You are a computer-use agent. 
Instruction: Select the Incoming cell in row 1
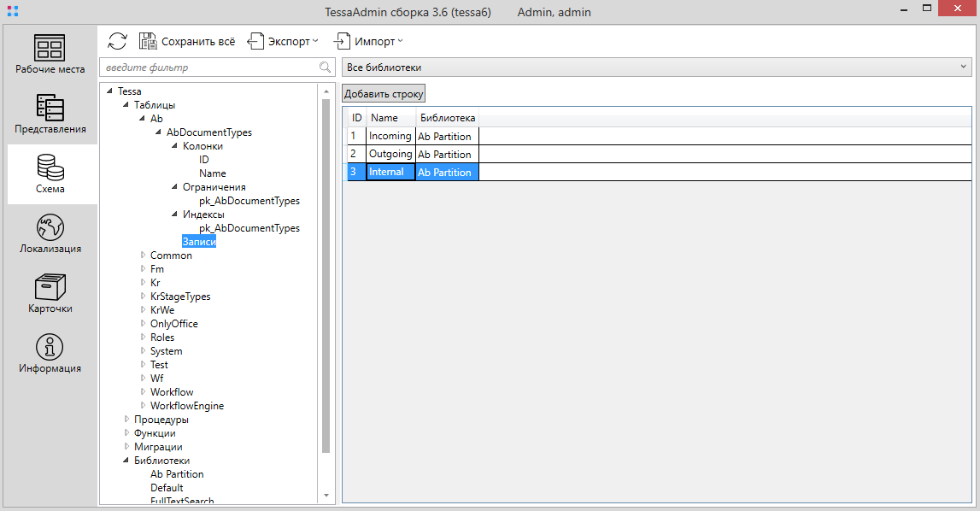(x=390, y=136)
